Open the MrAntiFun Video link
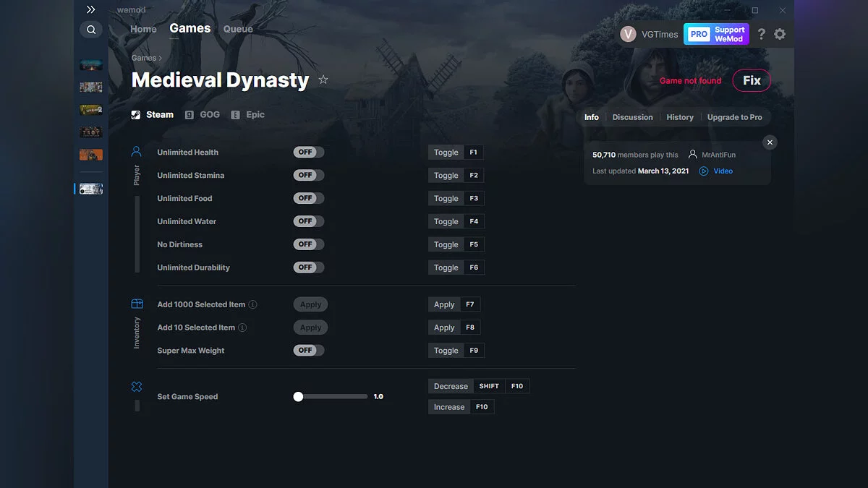This screenshot has height=488, width=868. pos(720,171)
